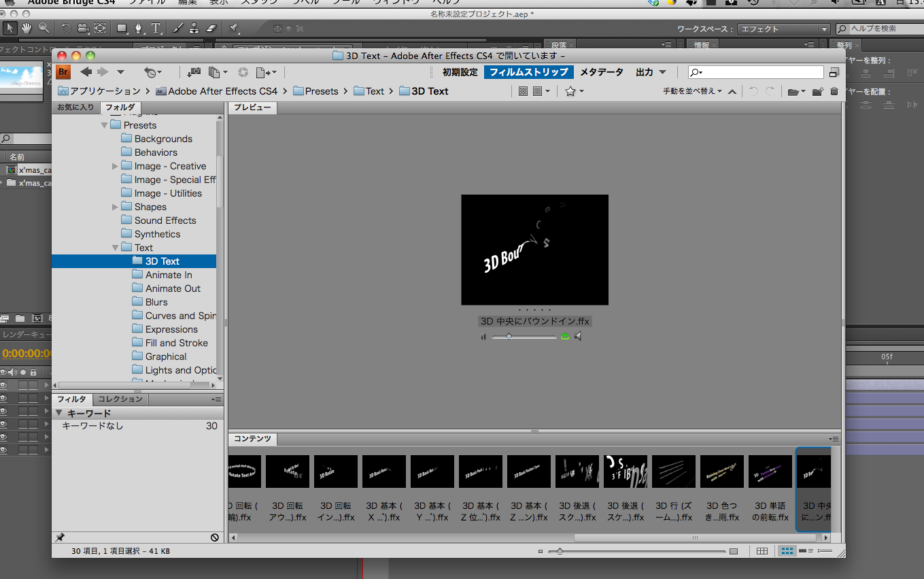Select the Clone Stamp tool in After Effects
This screenshot has height=579, width=924.
(x=194, y=28)
